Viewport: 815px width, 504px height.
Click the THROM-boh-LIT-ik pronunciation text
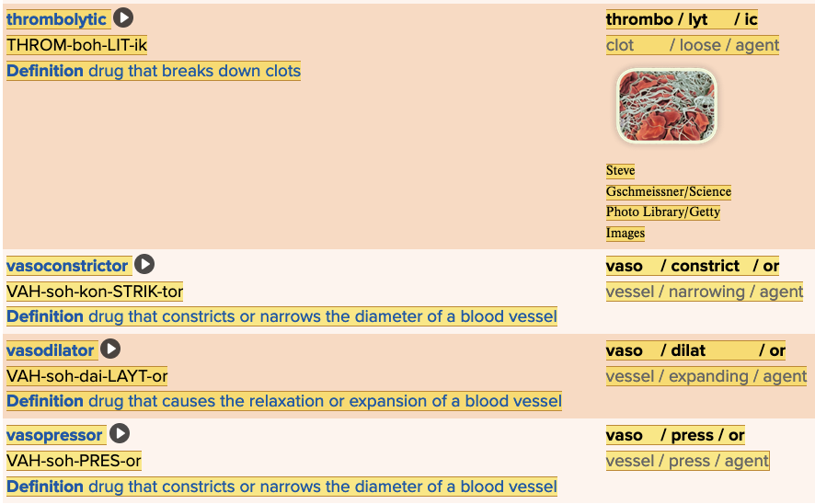pyautogui.click(x=76, y=45)
